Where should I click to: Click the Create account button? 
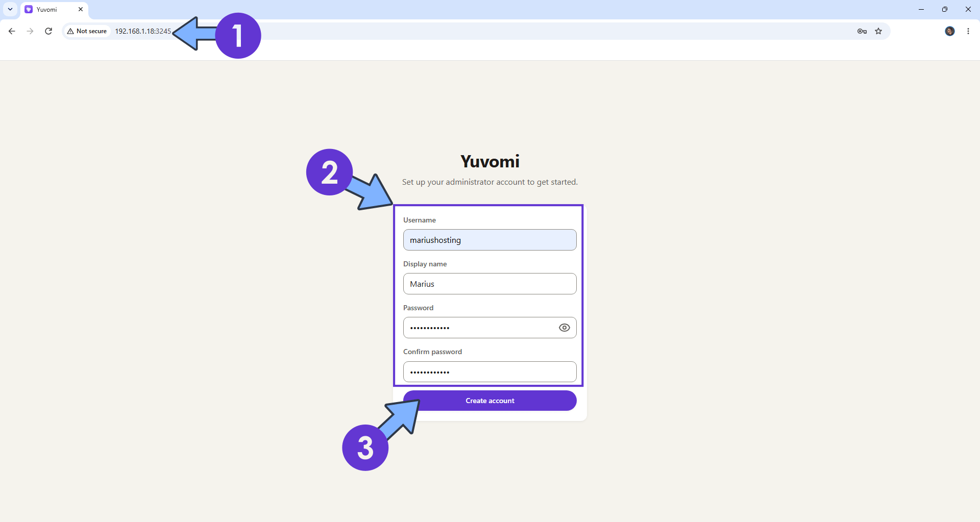490,401
